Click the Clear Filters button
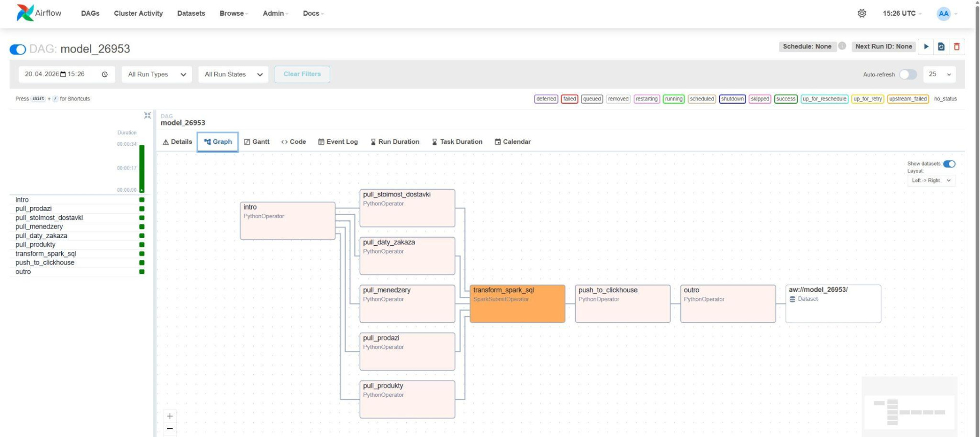980x437 pixels. (302, 74)
